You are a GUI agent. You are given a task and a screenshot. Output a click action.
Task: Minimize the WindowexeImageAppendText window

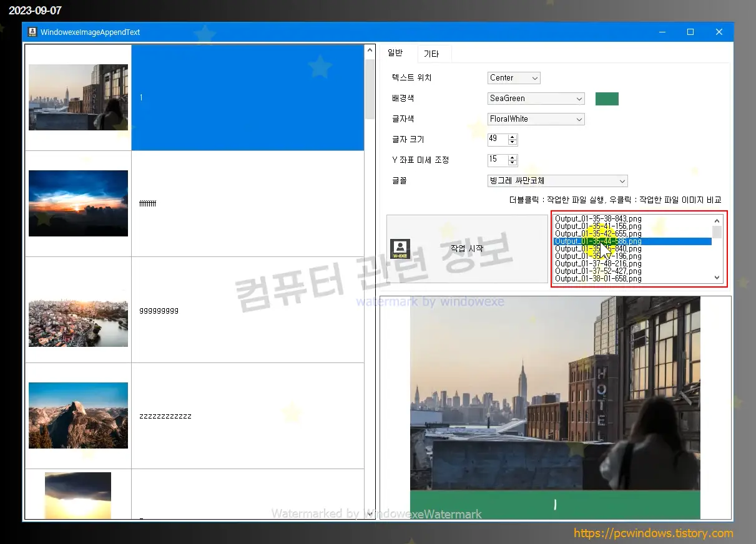coord(662,32)
